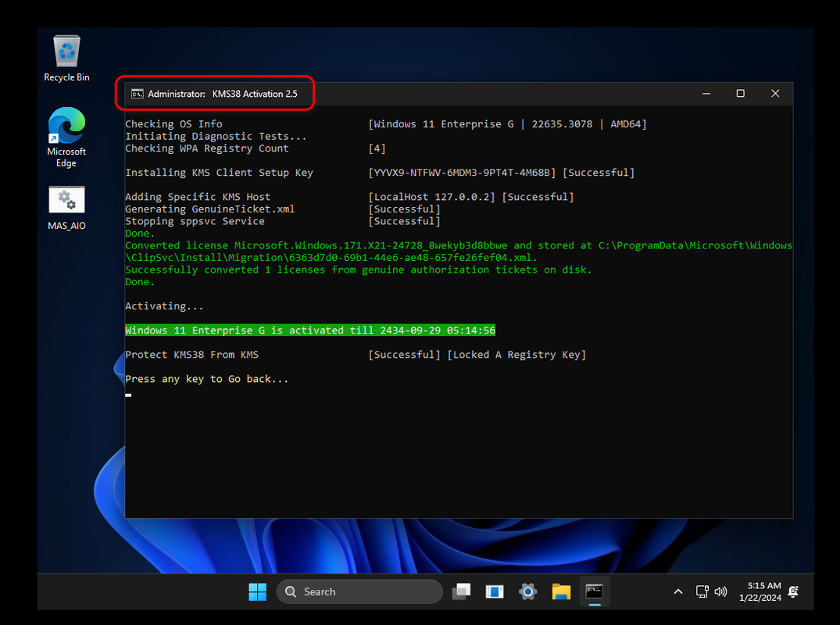Click the '[LocalHost 127.0.0.2]' value
Screen dimensions: 840x625
pos(432,197)
